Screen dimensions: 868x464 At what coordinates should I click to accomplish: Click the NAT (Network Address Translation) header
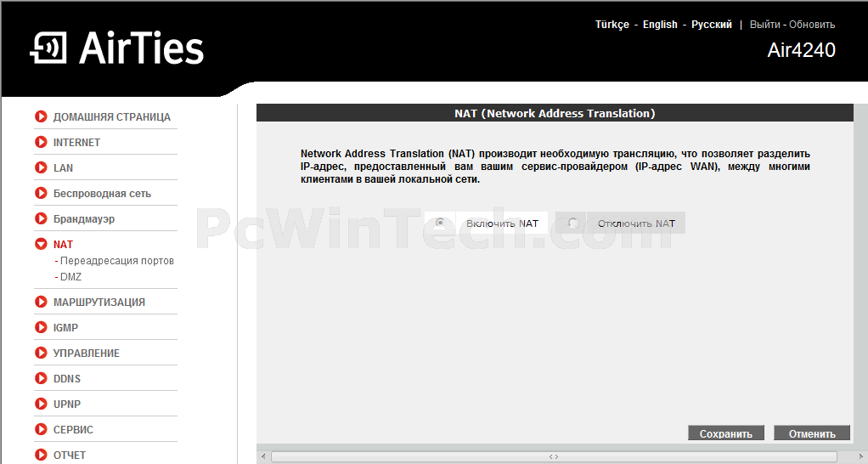click(x=555, y=113)
